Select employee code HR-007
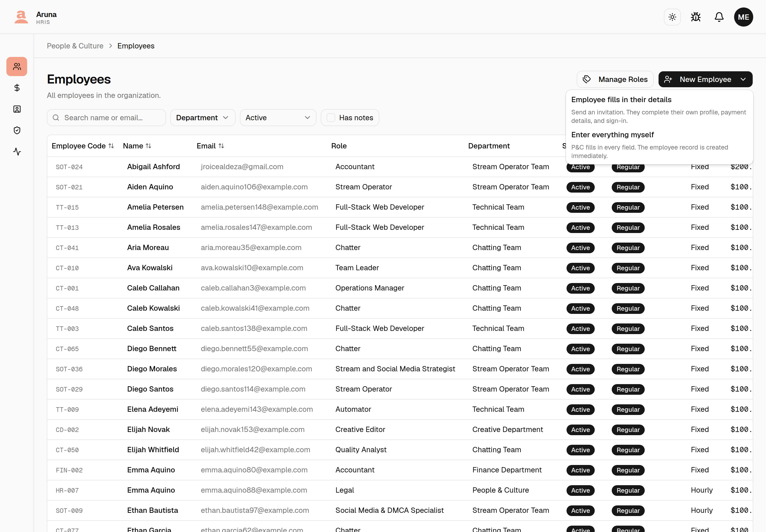766x532 pixels. coord(67,491)
